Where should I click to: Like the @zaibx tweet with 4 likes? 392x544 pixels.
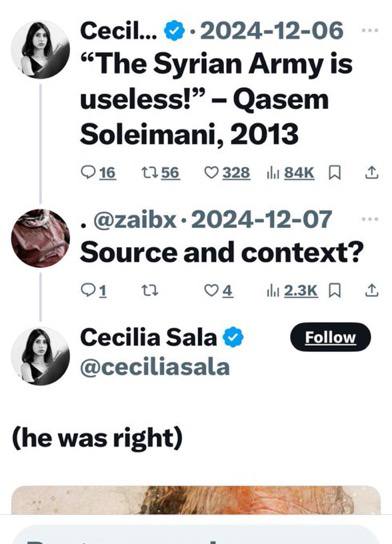tap(218, 290)
